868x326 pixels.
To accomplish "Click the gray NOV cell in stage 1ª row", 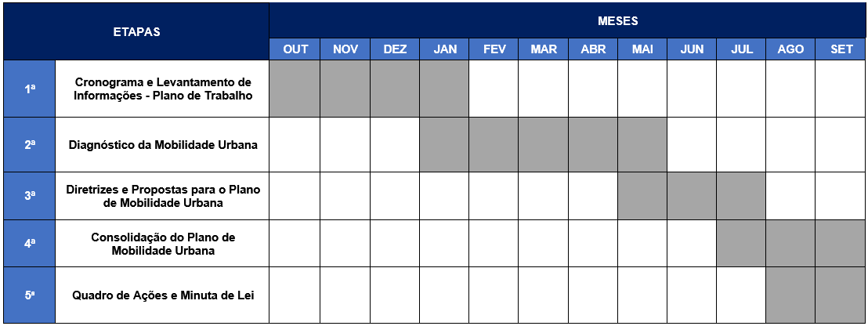I will (x=345, y=89).
